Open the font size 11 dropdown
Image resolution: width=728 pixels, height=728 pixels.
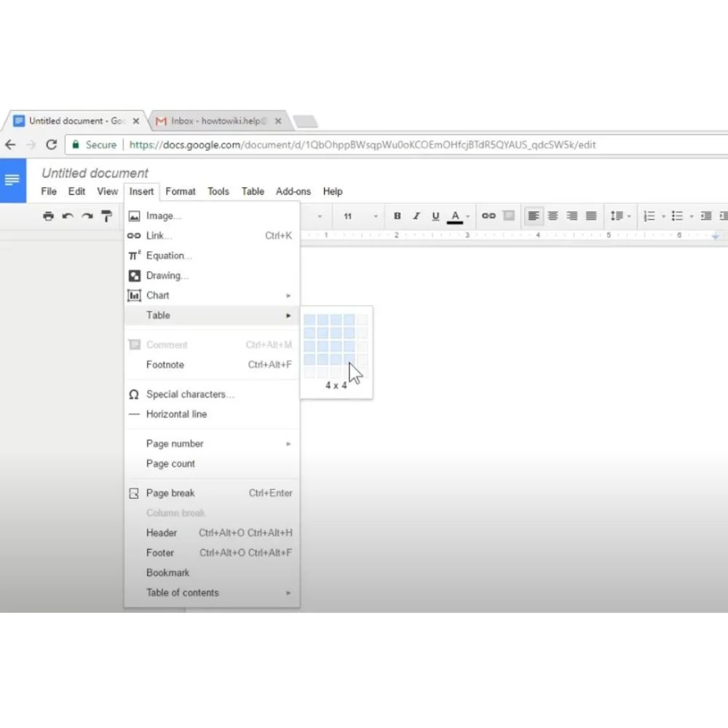pyautogui.click(x=361, y=216)
